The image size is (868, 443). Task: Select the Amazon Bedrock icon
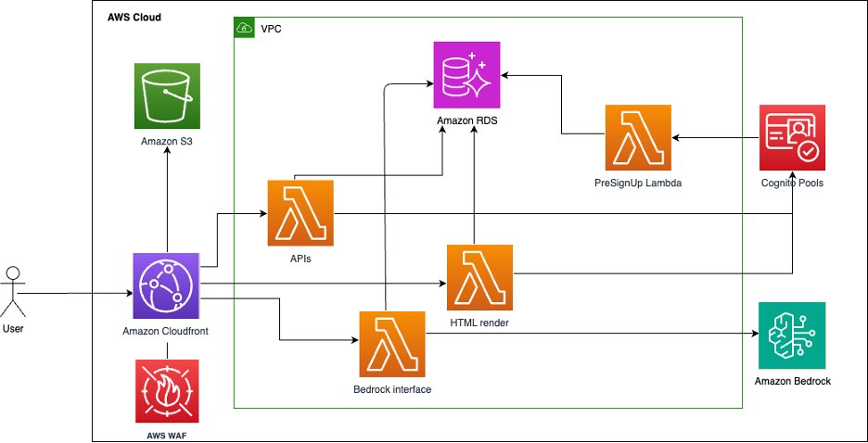click(792, 335)
